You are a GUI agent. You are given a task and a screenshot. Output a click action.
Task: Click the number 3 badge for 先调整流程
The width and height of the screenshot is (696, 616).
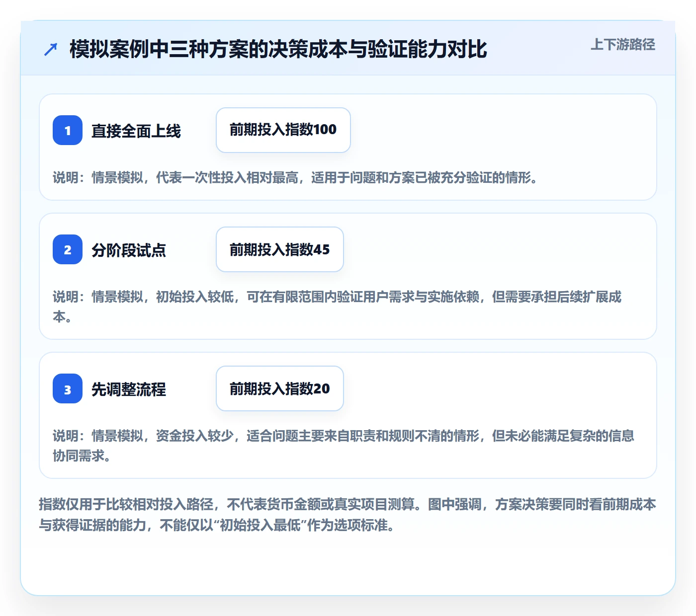tap(68, 388)
